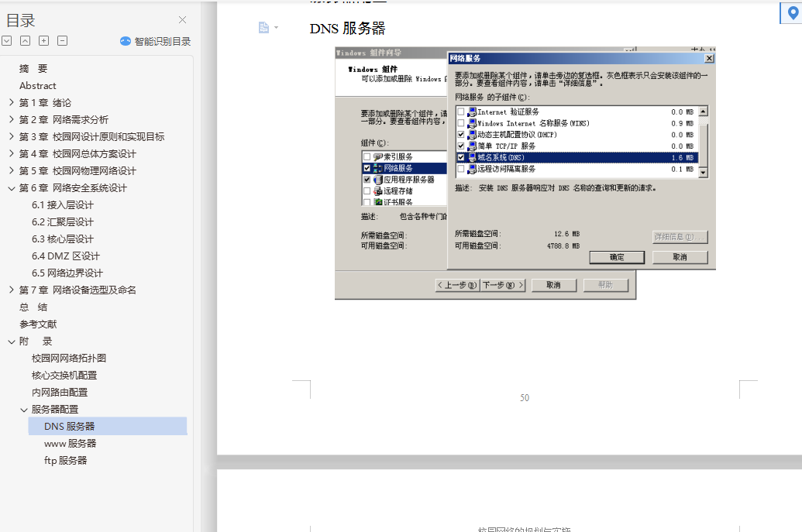The image size is (802, 532).
Task: Click the plus box icon in 目录 toolbar
Action: (x=44, y=41)
